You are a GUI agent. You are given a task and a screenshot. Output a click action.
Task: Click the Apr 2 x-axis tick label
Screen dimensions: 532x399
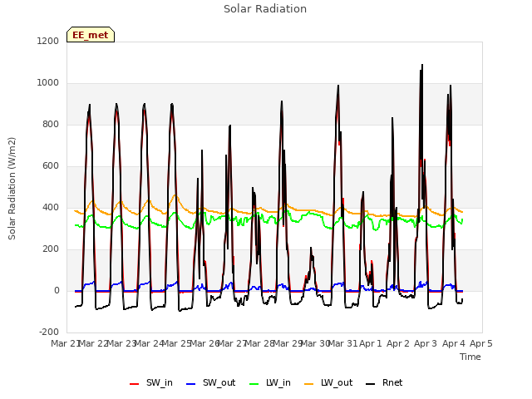398,343
